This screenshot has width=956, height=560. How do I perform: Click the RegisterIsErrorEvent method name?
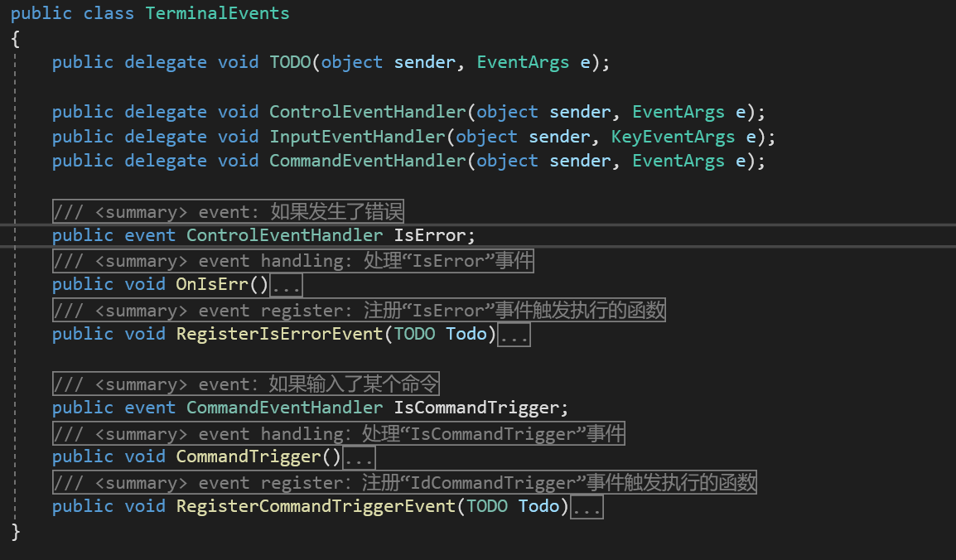tap(280, 334)
